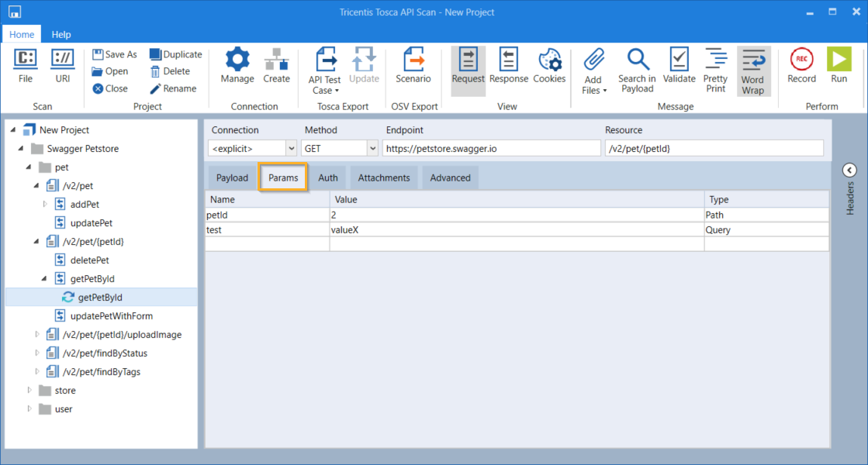Expand the store folder in tree

[x=29, y=391]
